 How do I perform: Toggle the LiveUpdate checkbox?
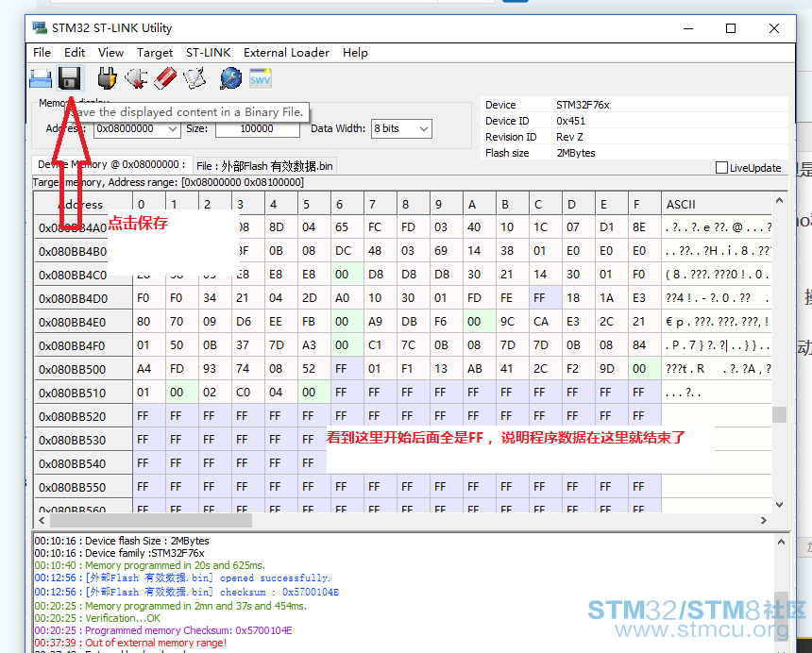click(x=720, y=168)
